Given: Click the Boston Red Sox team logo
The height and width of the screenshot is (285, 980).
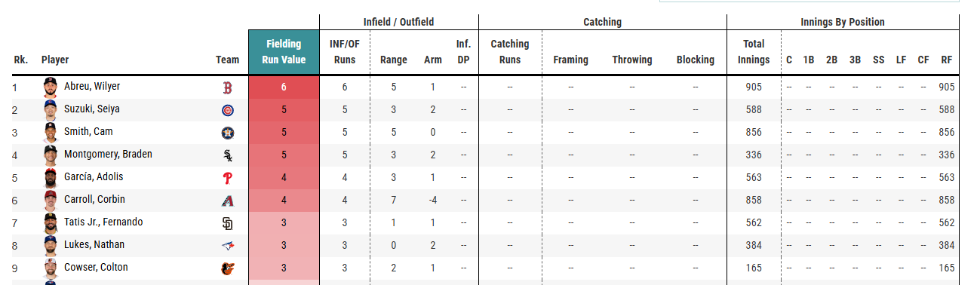Looking at the screenshot, I should tap(227, 87).
